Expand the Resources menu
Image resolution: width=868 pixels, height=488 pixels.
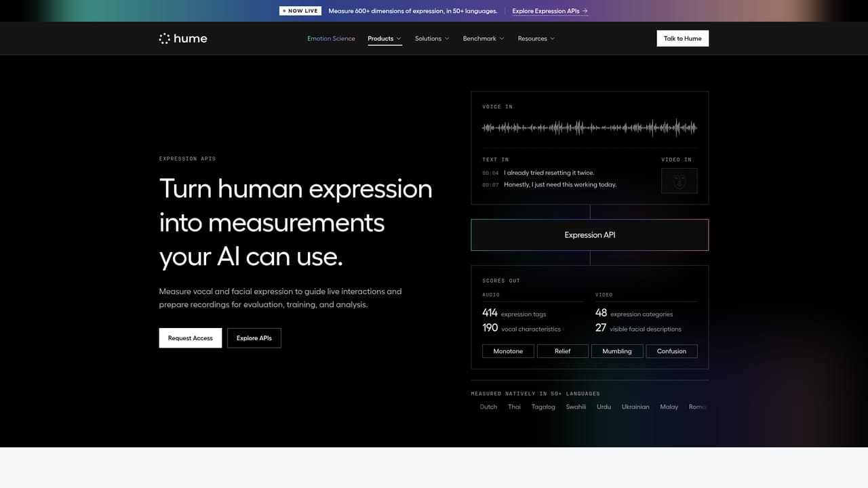(x=536, y=39)
